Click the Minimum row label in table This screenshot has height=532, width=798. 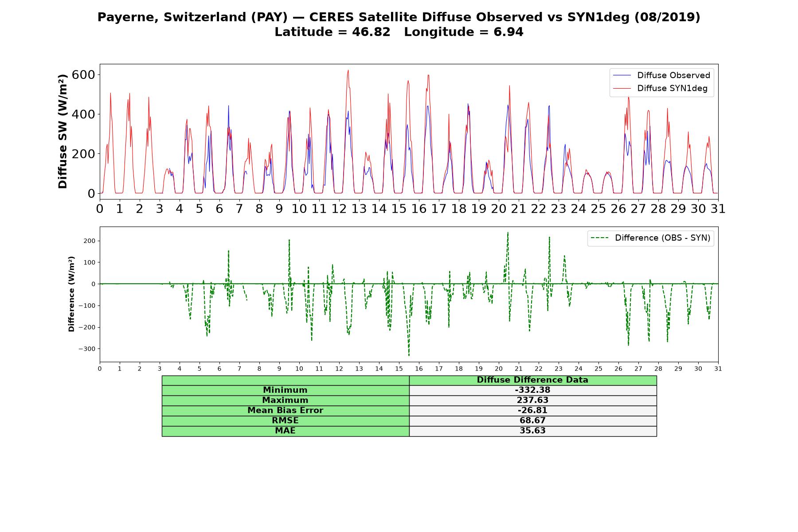click(x=285, y=390)
